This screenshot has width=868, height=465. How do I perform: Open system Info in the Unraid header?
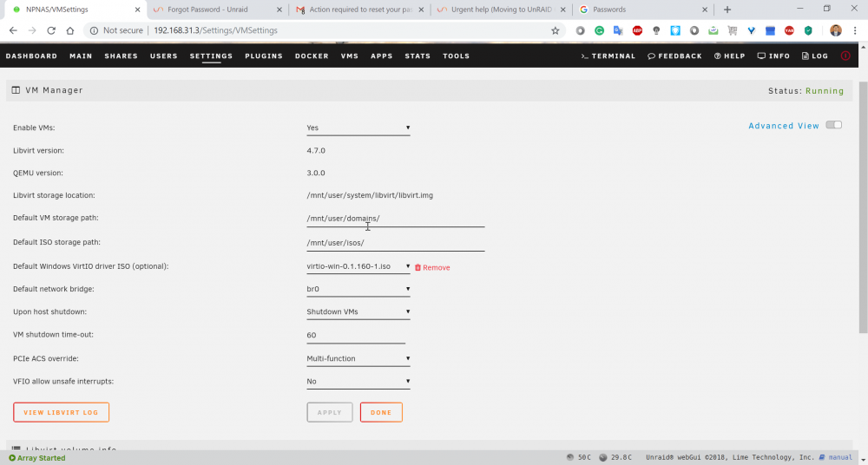coord(774,56)
